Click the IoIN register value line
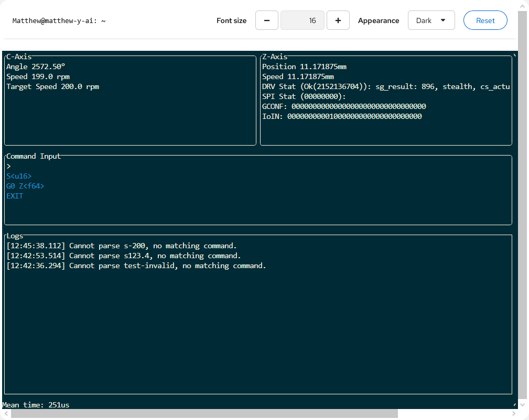This screenshot has width=529, height=420. coord(342,117)
